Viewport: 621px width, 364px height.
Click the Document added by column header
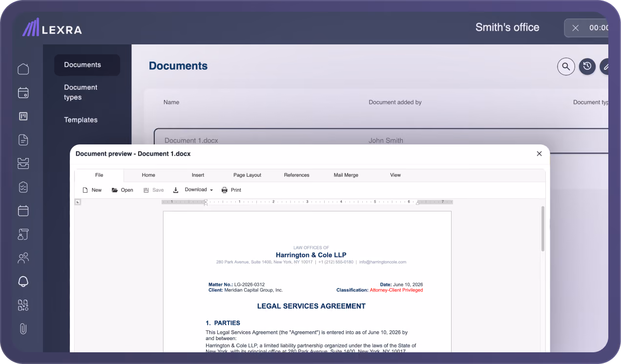395,102
